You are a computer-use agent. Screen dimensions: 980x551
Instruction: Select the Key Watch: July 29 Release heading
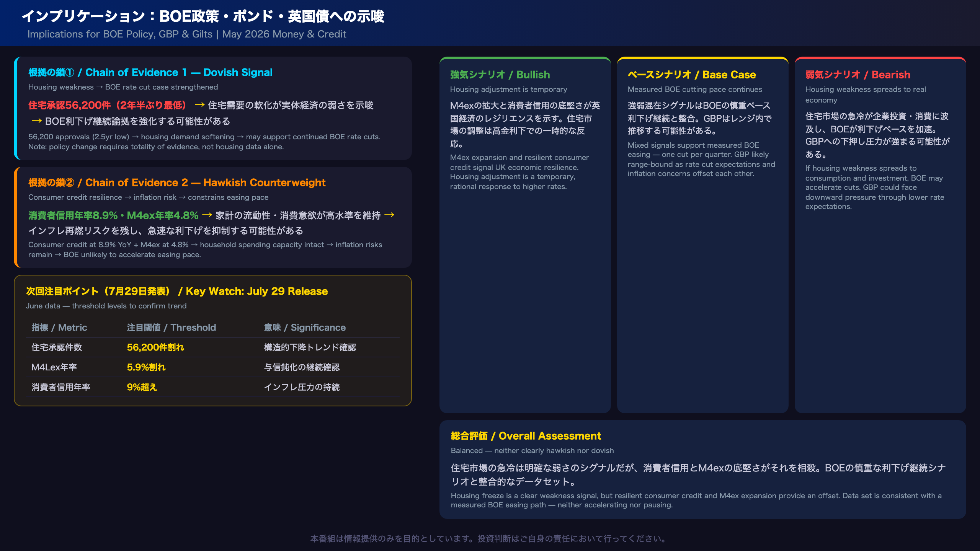click(x=177, y=291)
